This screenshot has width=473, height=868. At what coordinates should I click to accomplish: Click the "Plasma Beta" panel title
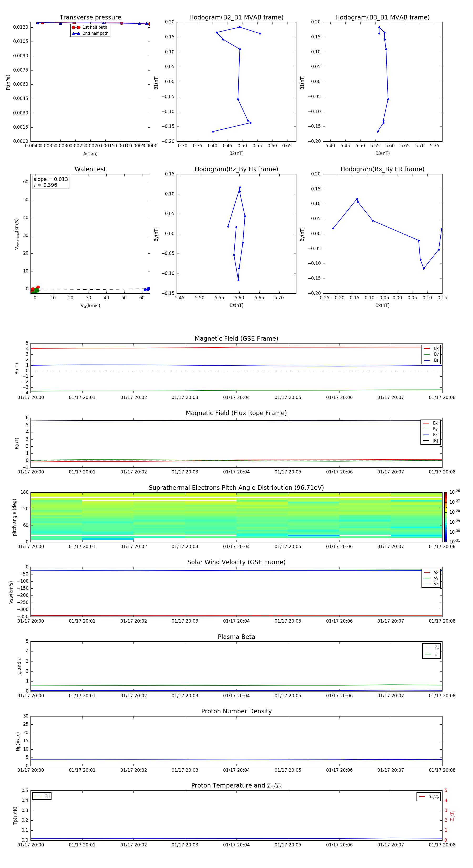(236, 637)
